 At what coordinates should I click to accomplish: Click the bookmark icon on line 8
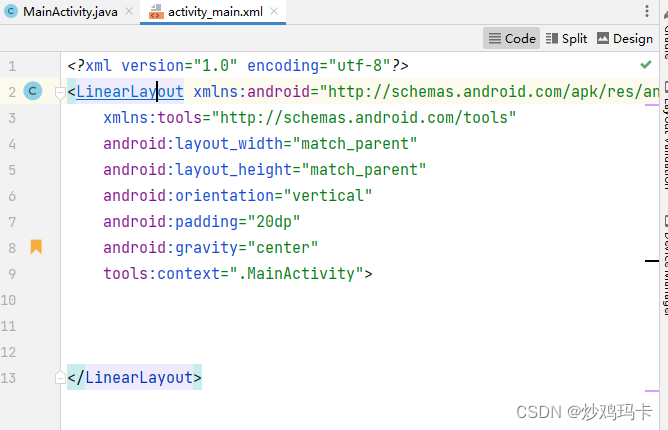36,247
